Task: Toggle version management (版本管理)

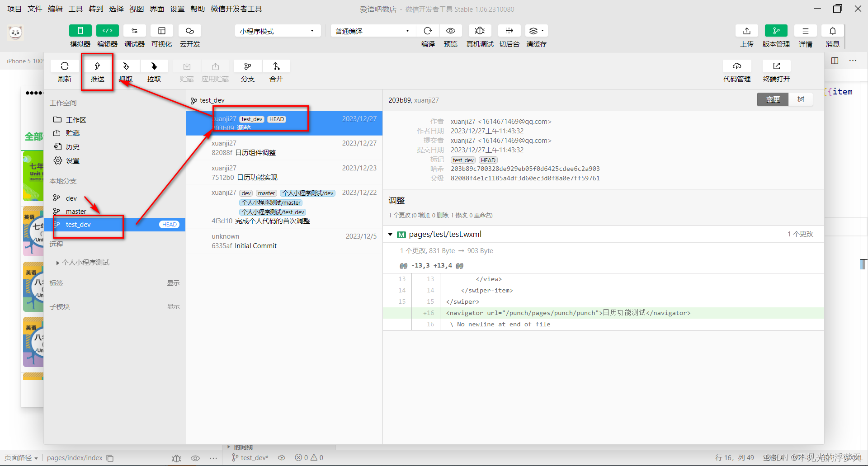Action: (776, 31)
